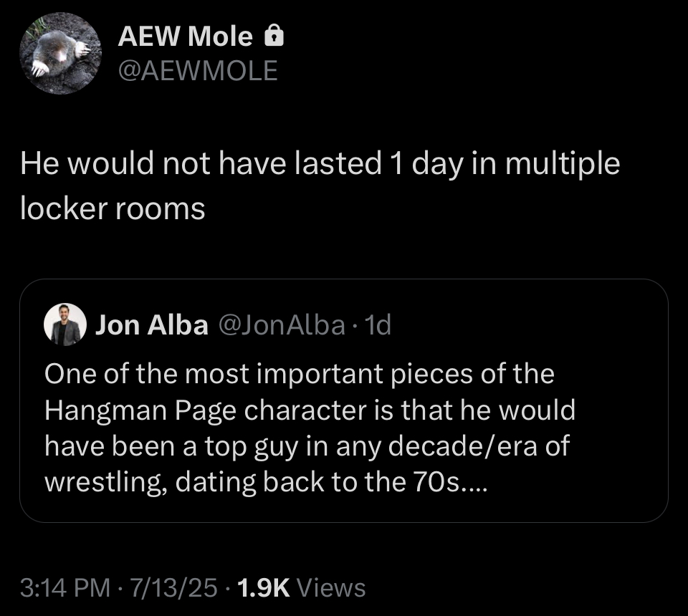Click "locker rooms" in the main tweet
Viewport: 688px width, 616px height.
point(113,208)
